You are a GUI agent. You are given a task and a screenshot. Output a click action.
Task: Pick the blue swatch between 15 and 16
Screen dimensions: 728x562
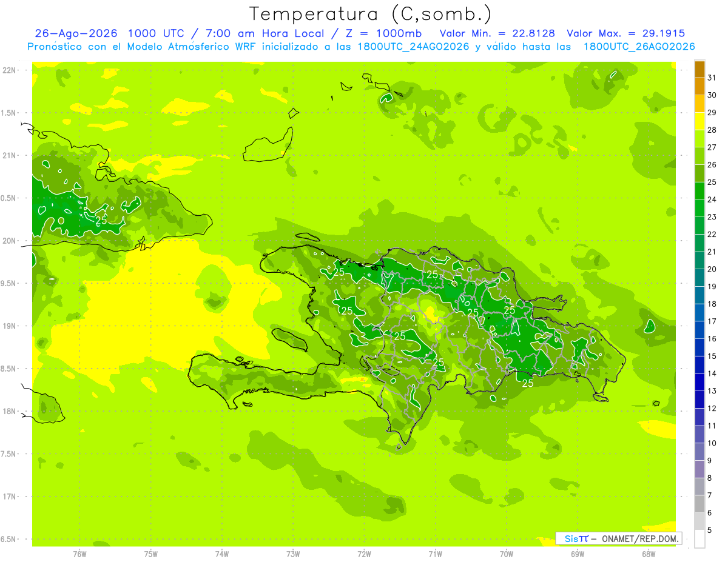pyautogui.click(x=699, y=348)
